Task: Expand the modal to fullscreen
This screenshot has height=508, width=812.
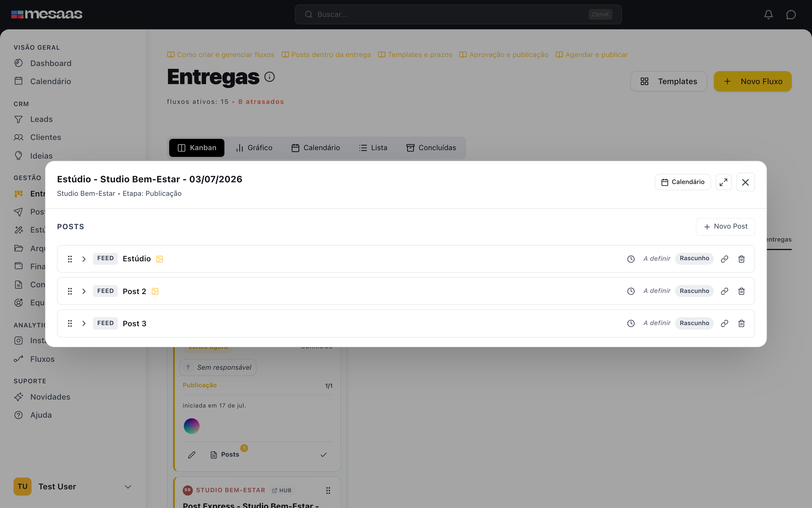Action: point(723,182)
